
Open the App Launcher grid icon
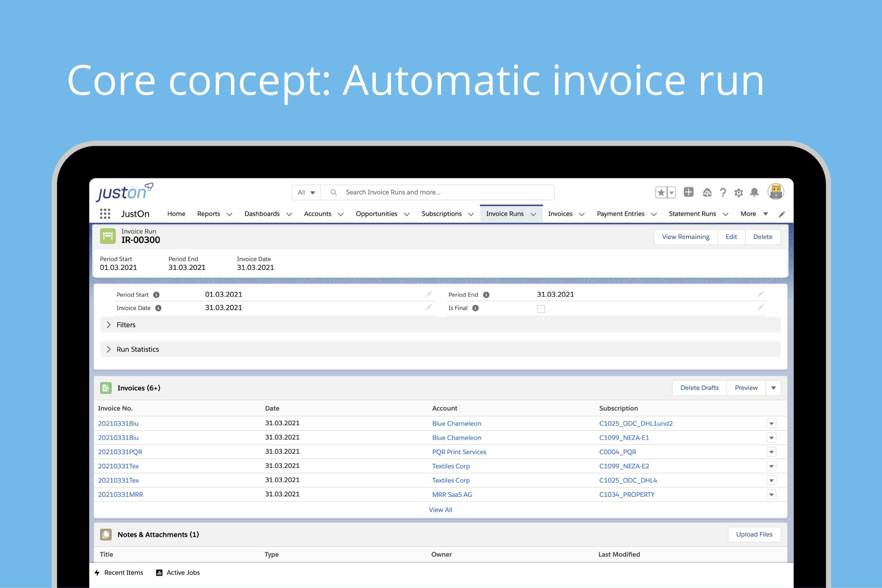(105, 214)
